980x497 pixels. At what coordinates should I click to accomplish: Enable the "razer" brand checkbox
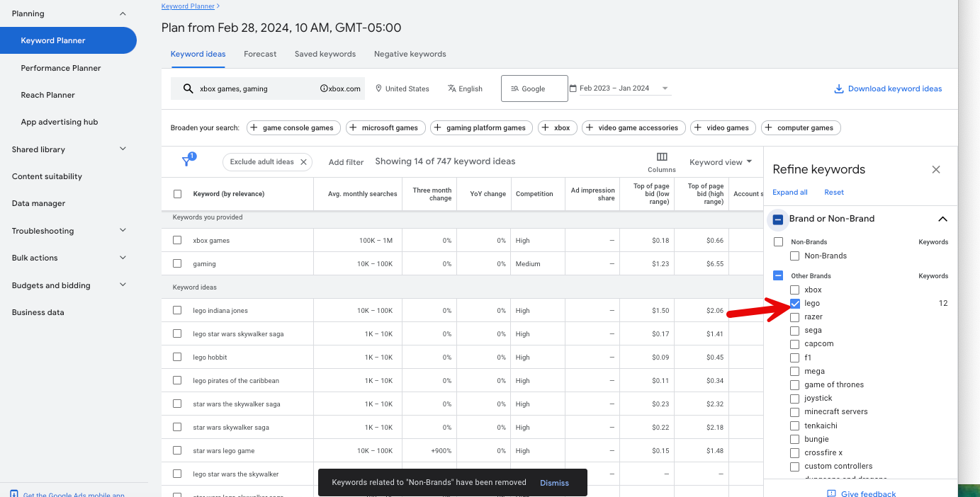coord(794,316)
